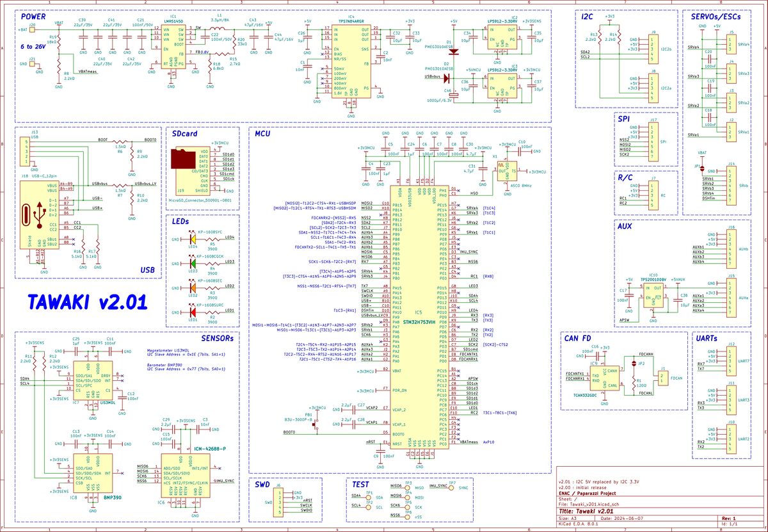
Task: Click the SDcard section heading
Action: pyautogui.click(x=184, y=133)
